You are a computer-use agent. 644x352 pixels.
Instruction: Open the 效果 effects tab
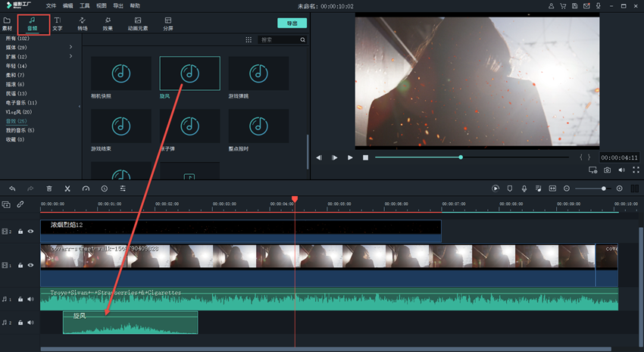(x=108, y=23)
